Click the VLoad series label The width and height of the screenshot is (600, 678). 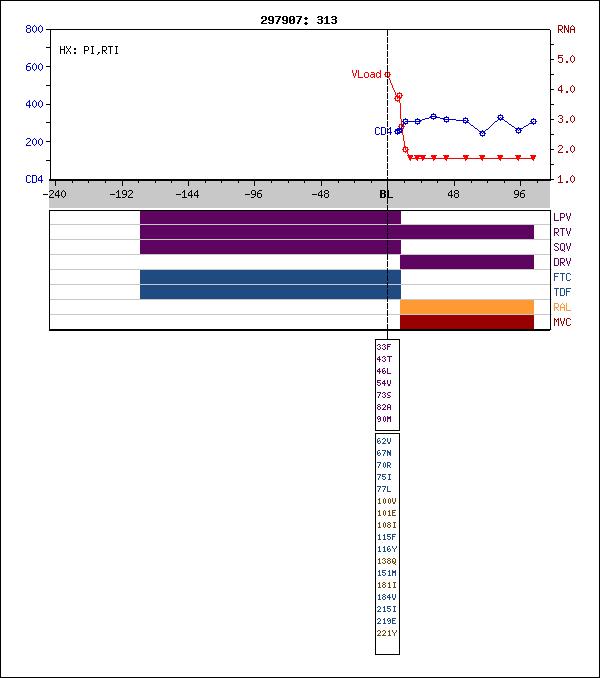tap(366, 74)
